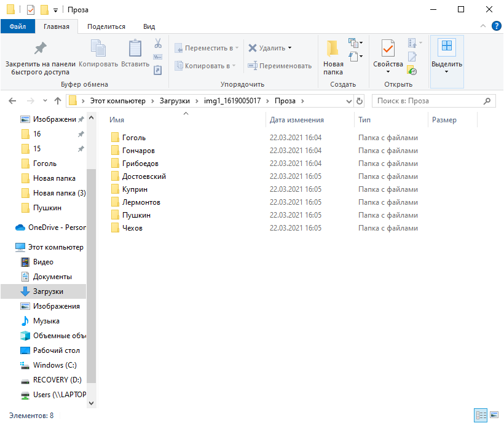504x423 pixels.
Task: Collapse the ribbon with the chevron
Action: 482,26
